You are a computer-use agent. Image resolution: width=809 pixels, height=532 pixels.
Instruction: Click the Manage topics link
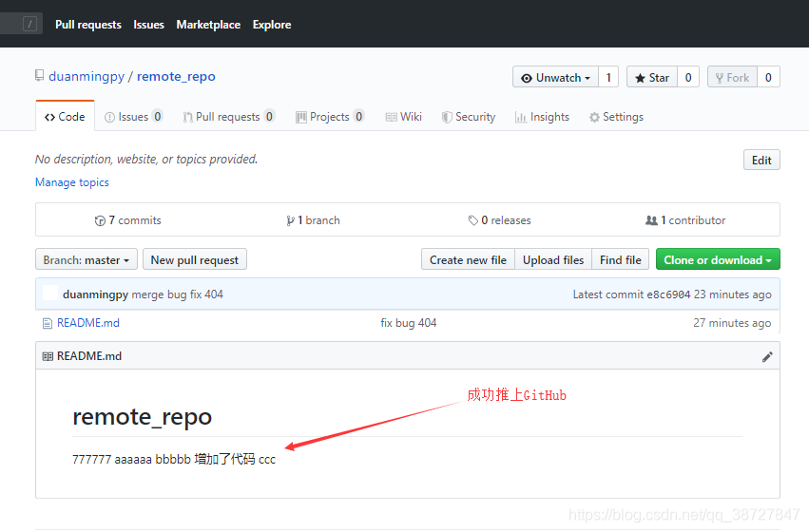pos(71,182)
